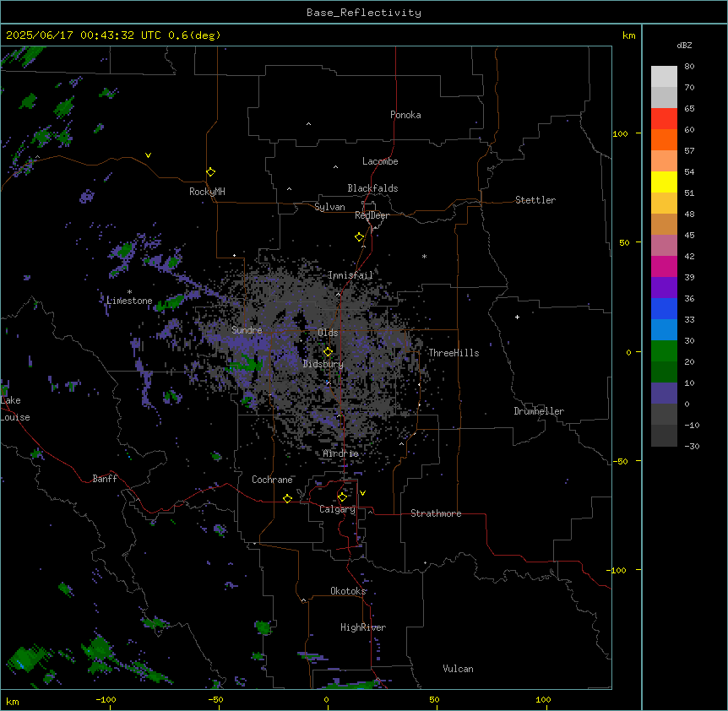Screen dimensions: 728x711
Task: Click the red 65 dBZ legend swatch
Action: 664,118
